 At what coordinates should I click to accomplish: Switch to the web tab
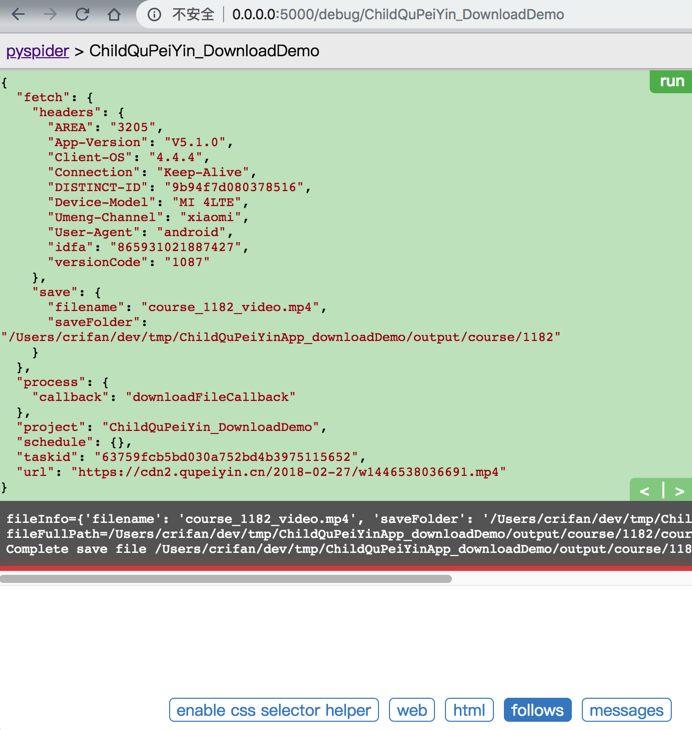(x=412, y=710)
